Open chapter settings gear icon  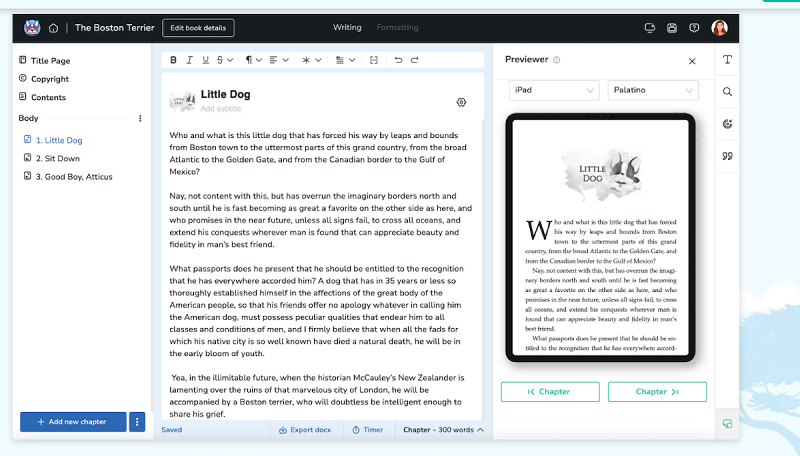[461, 103]
